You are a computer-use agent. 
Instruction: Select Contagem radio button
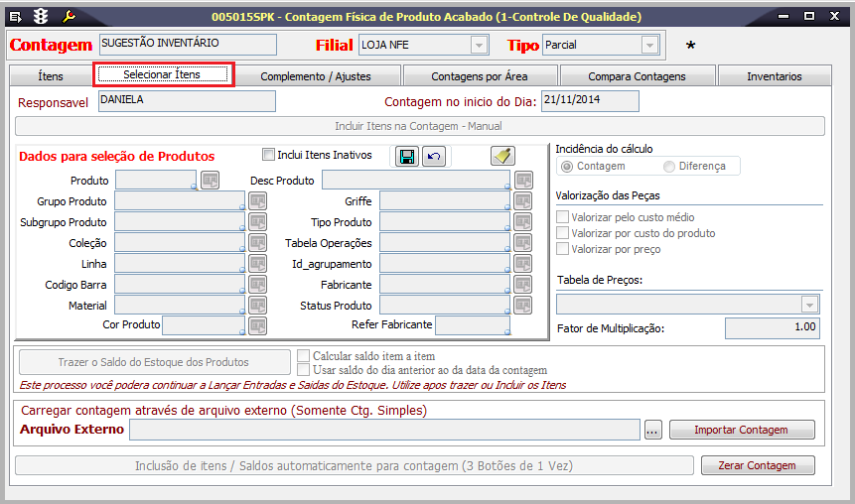567,167
